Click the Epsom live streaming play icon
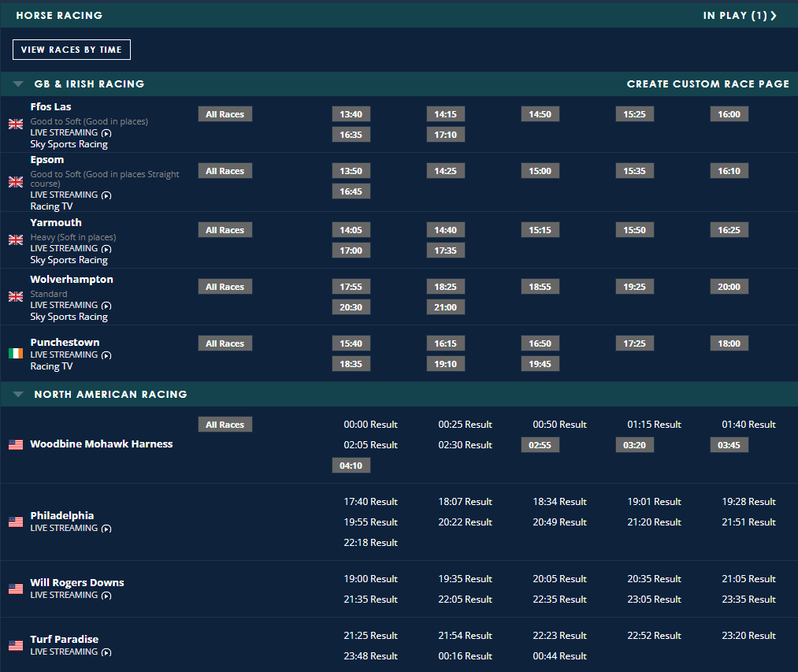The width and height of the screenshot is (798, 672). (x=106, y=195)
